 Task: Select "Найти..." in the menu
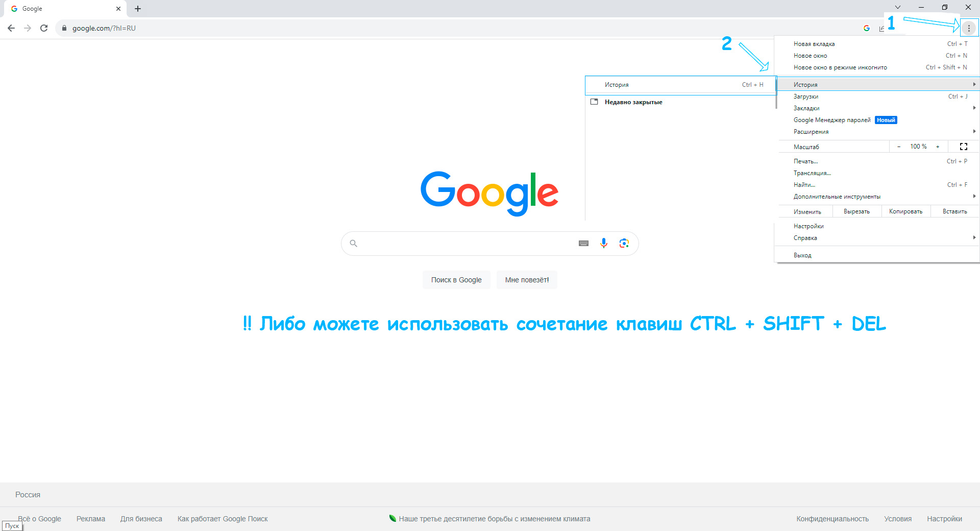tap(877, 185)
